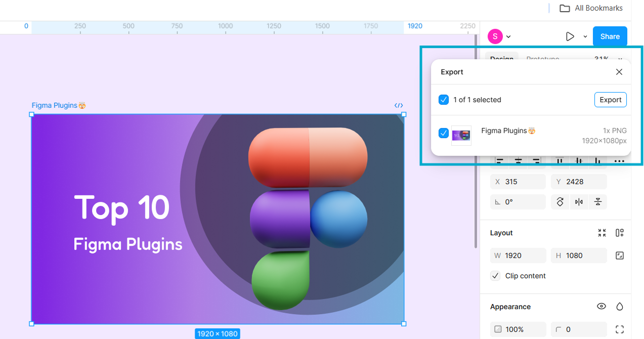Image resolution: width=644 pixels, height=339 pixels.
Task: Click the export row thumbnail preview
Action: [461, 136]
